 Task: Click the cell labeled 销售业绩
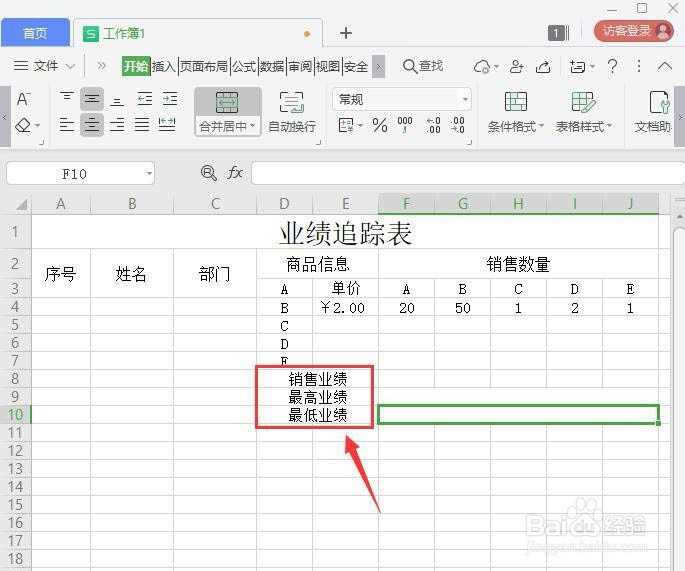[x=317, y=379]
